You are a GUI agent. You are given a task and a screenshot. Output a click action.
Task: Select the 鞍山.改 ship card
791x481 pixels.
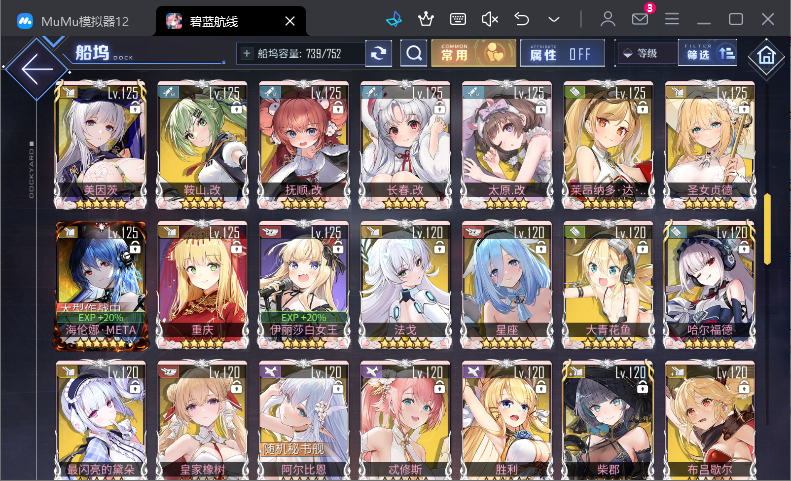pyautogui.click(x=202, y=145)
